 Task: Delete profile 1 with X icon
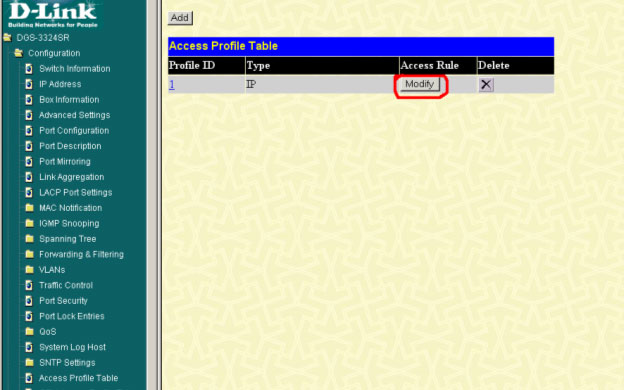tap(486, 85)
